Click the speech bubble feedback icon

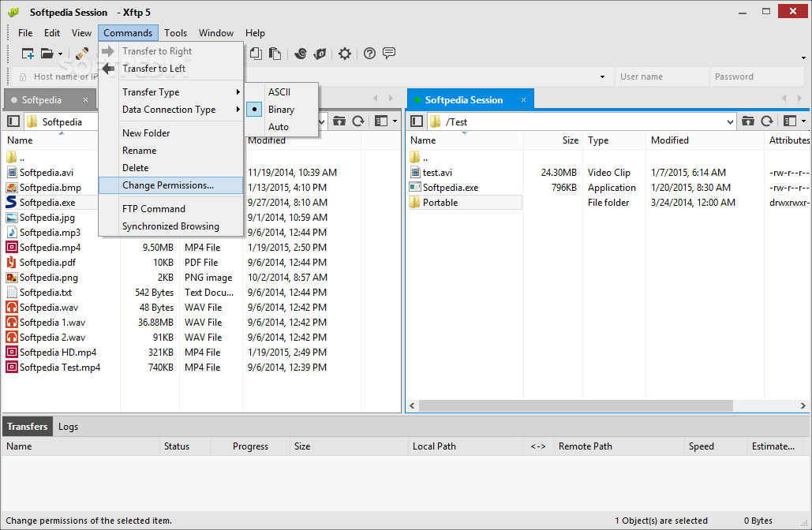point(389,53)
